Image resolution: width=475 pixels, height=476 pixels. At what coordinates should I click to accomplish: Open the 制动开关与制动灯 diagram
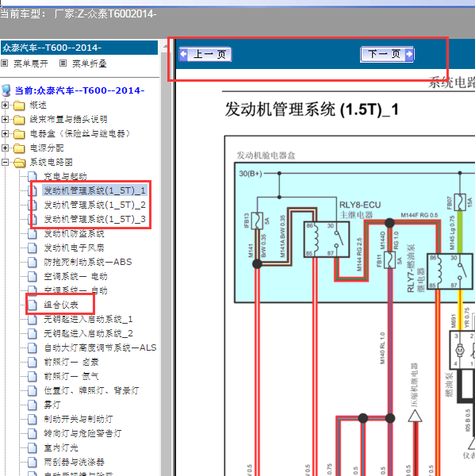(79, 419)
